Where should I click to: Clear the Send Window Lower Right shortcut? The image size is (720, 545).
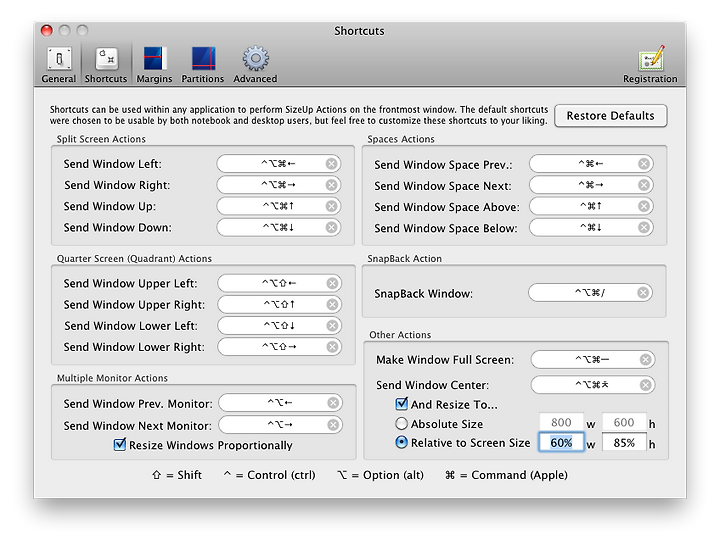click(332, 347)
